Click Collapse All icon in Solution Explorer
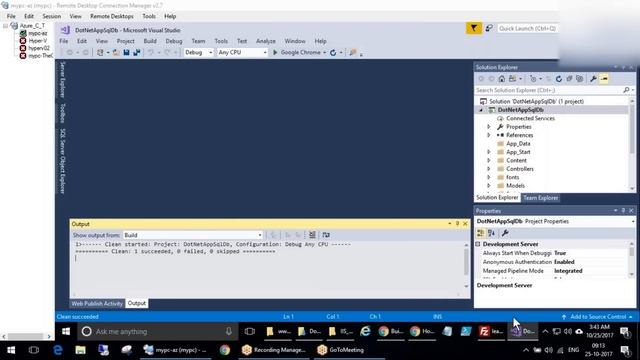640x360 pixels. click(x=569, y=79)
